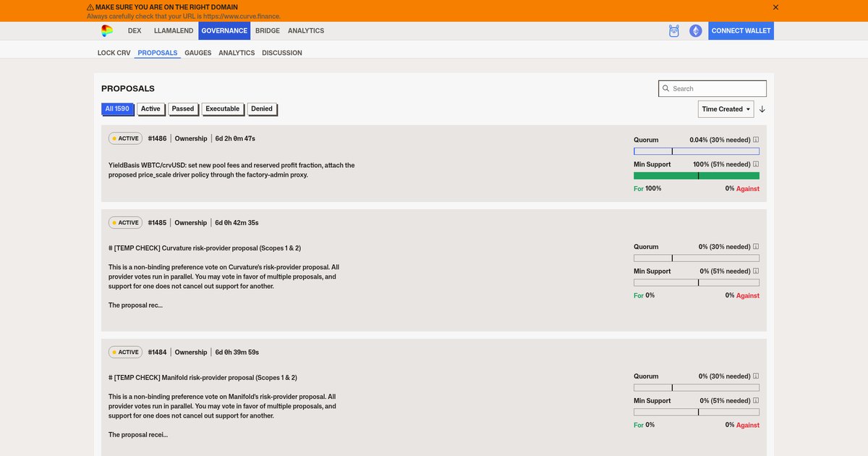Click the warning triangle icon in banner
The image size is (868, 456).
90,7
